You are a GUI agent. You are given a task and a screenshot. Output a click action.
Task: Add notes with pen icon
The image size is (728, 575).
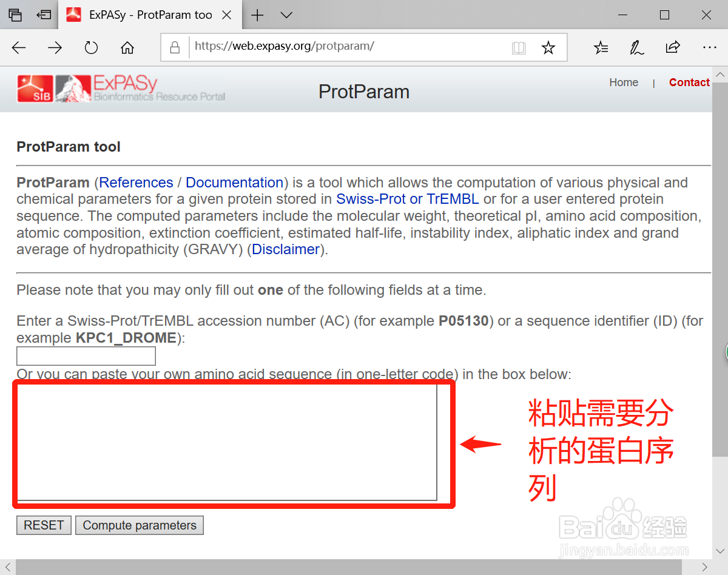pyautogui.click(x=636, y=48)
